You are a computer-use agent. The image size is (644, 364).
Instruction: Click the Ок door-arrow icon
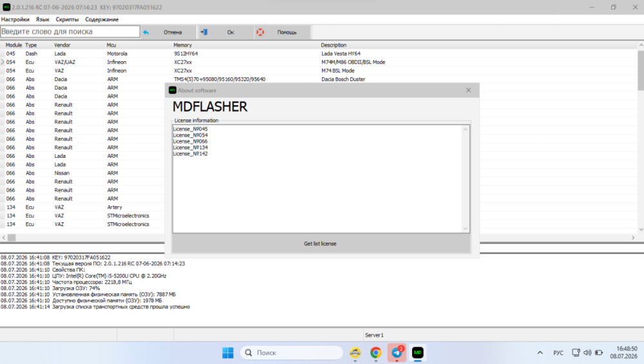(x=204, y=32)
